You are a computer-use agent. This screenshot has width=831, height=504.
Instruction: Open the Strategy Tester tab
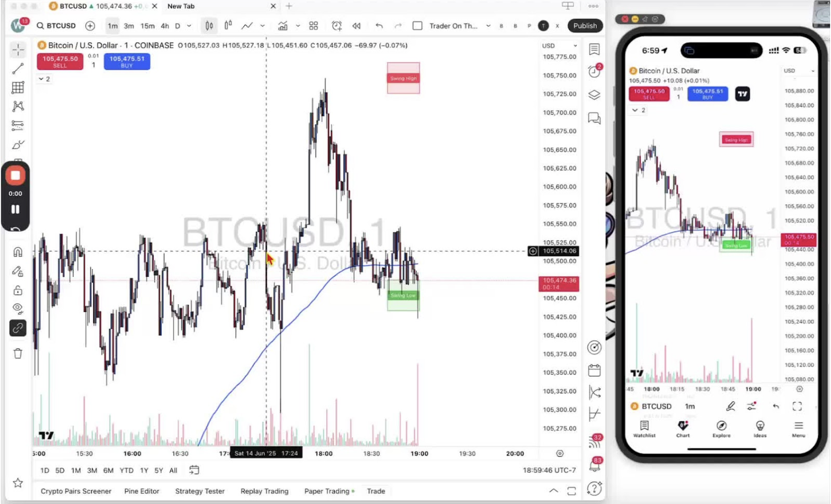tap(200, 491)
